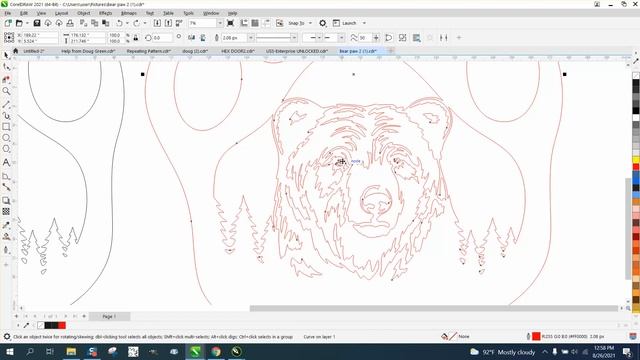Click the red outline color indicator in the status bar
This screenshot has width=640, height=360.
[536, 336]
